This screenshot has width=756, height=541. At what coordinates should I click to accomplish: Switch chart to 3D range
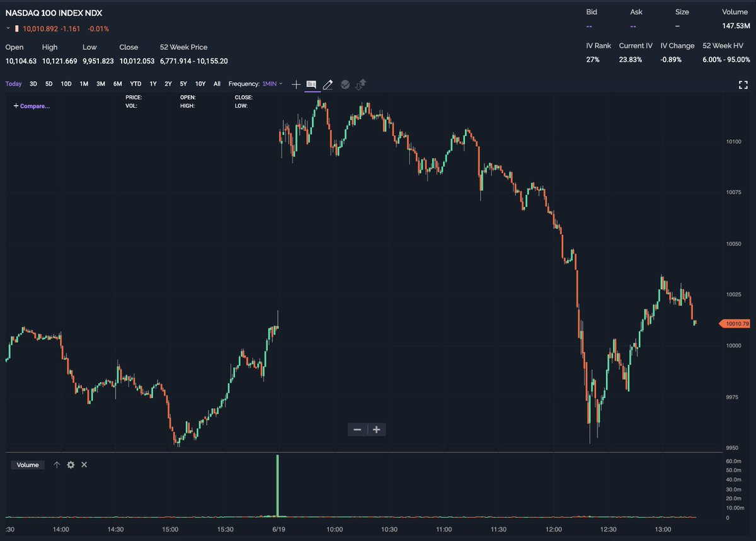(33, 84)
